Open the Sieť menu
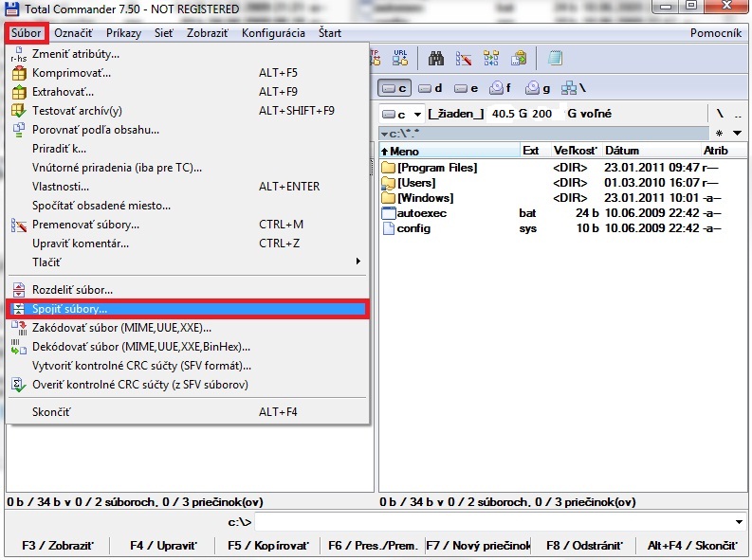 163,33
